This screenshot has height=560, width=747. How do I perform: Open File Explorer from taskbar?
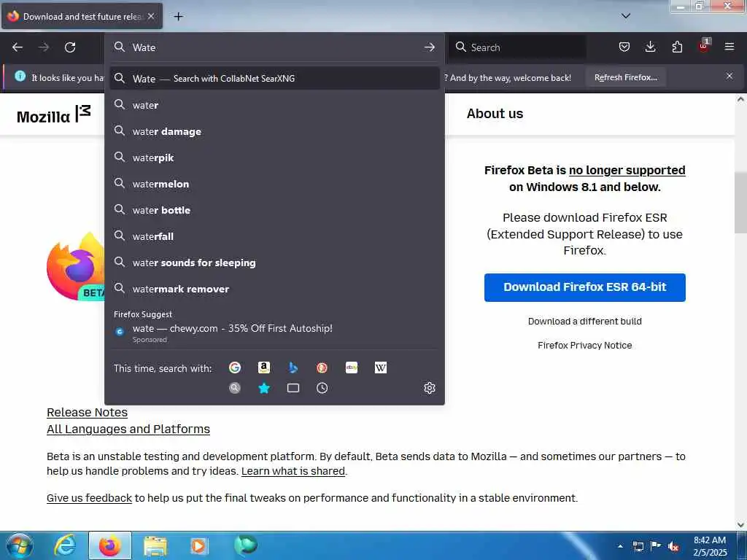pyautogui.click(x=155, y=545)
